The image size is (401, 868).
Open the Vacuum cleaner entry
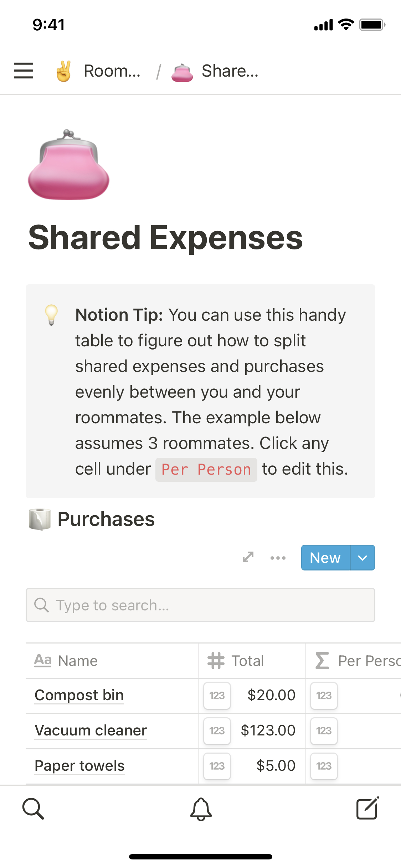tap(91, 730)
